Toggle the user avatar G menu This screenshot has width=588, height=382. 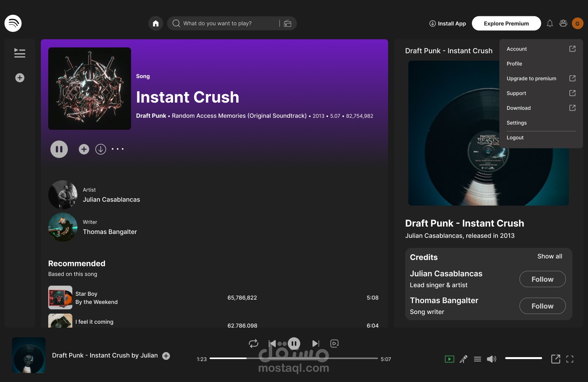(577, 23)
